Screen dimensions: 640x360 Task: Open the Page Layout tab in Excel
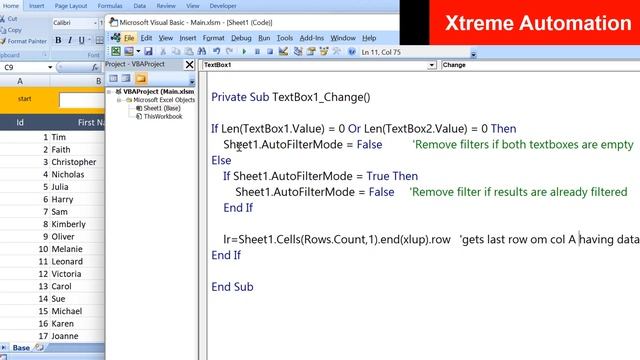tap(71, 6)
